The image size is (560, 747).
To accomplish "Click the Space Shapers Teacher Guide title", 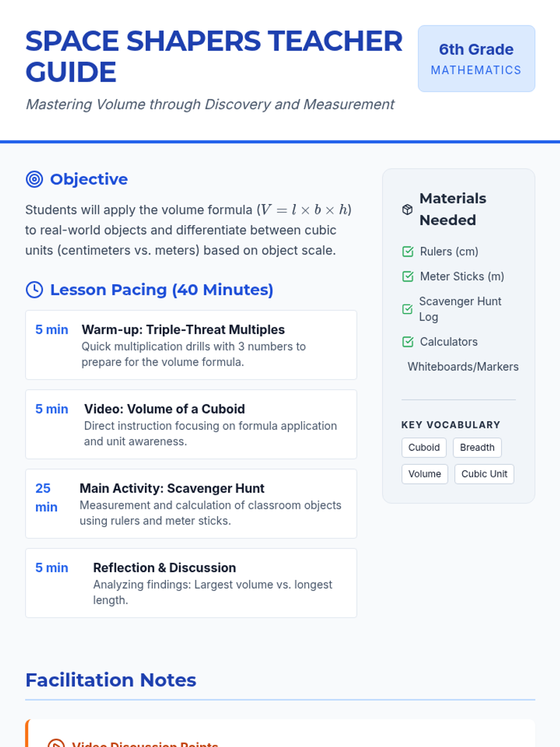I will point(213,56).
